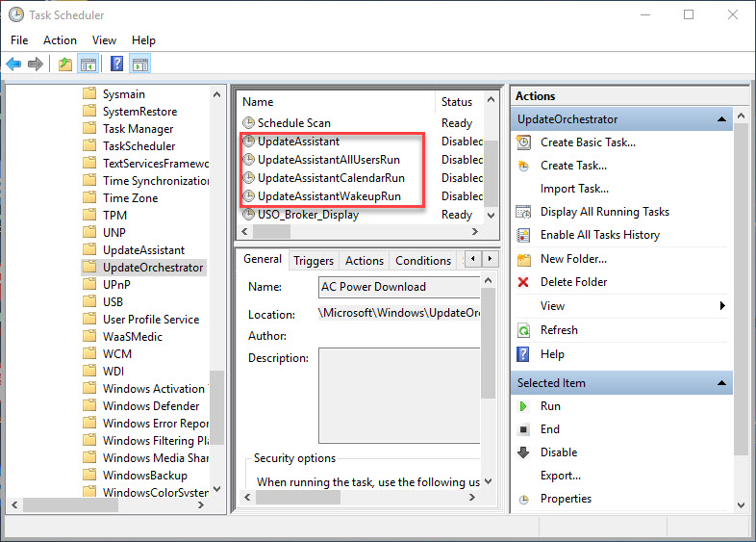This screenshot has height=542, width=756.
Task: Click Create Basic Task... action
Action: tap(588, 142)
